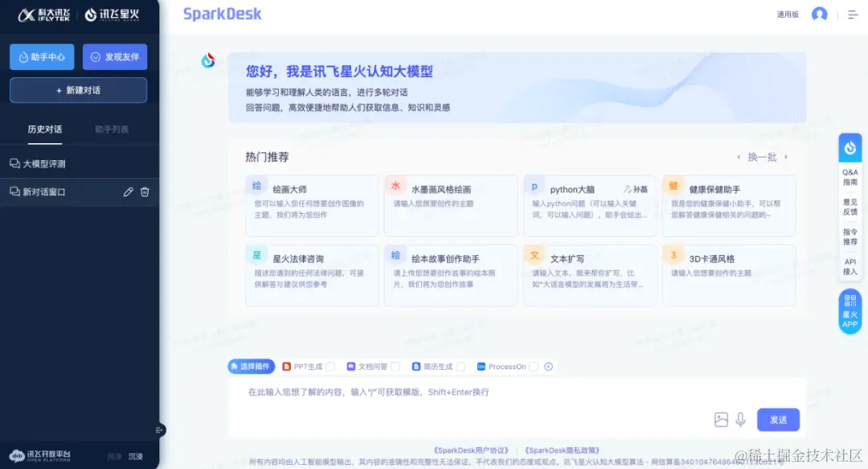Image resolution: width=868 pixels, height=469 pixels.
Task: Open the 星火APP QR code icon in right sidebar
Action: pos(850,311)
